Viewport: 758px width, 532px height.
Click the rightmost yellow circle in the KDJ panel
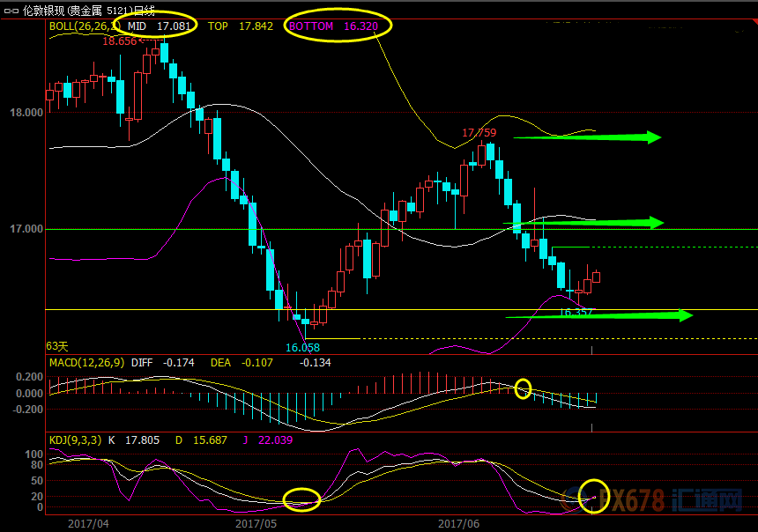pyautogui.click(x=595, y=497)
